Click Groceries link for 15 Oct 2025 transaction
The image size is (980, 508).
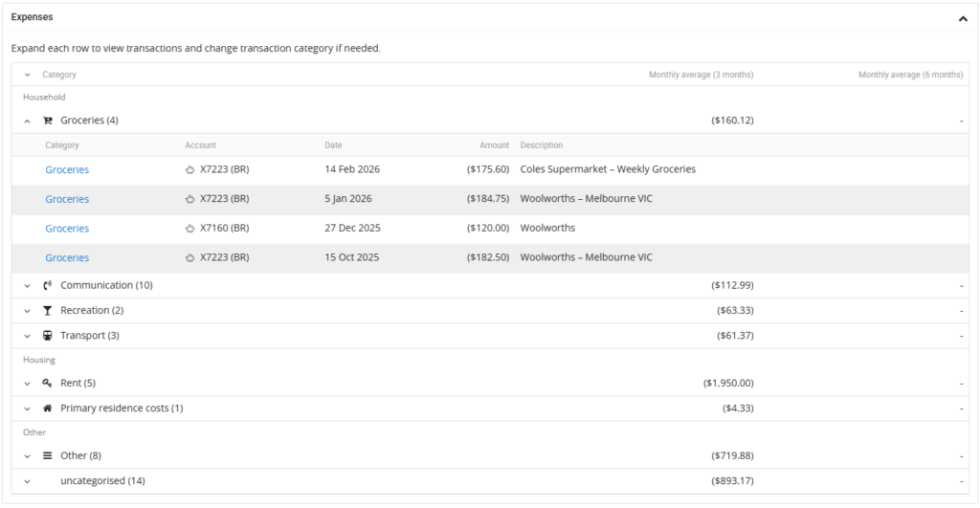67,258
